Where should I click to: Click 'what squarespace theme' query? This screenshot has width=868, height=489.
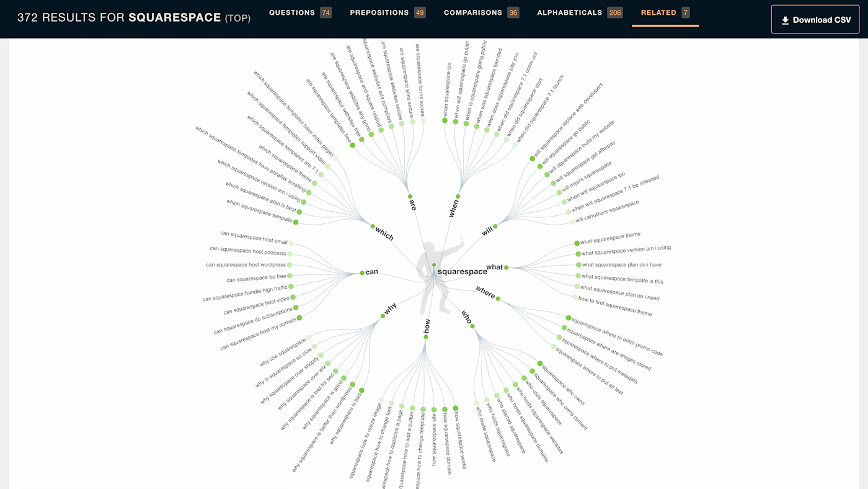(x=611, y=239)
